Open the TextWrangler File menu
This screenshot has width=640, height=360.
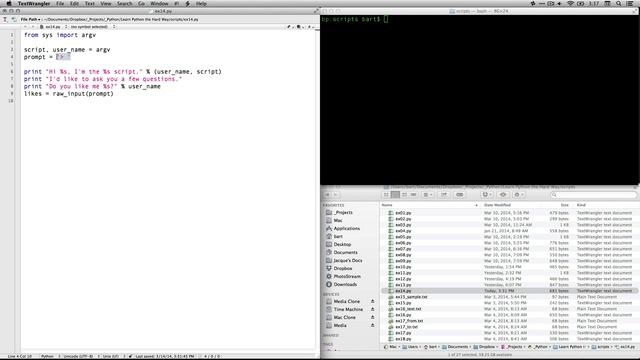(60, 4)
